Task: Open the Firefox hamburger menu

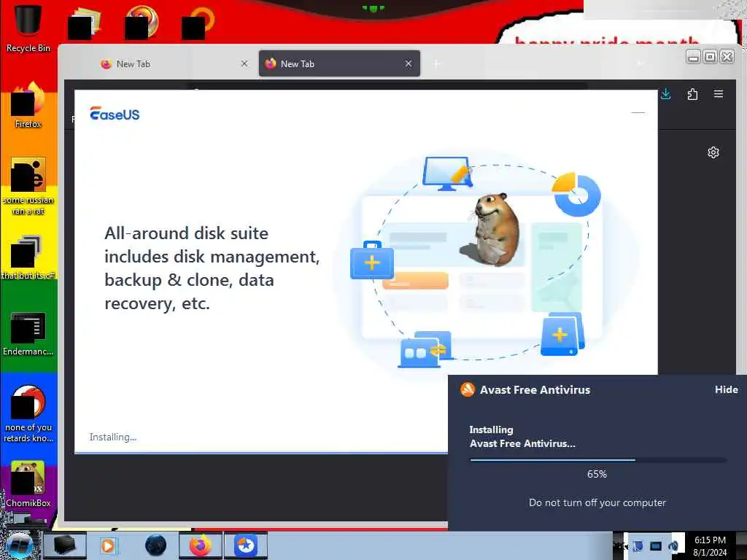Action: tap(719, 94)
